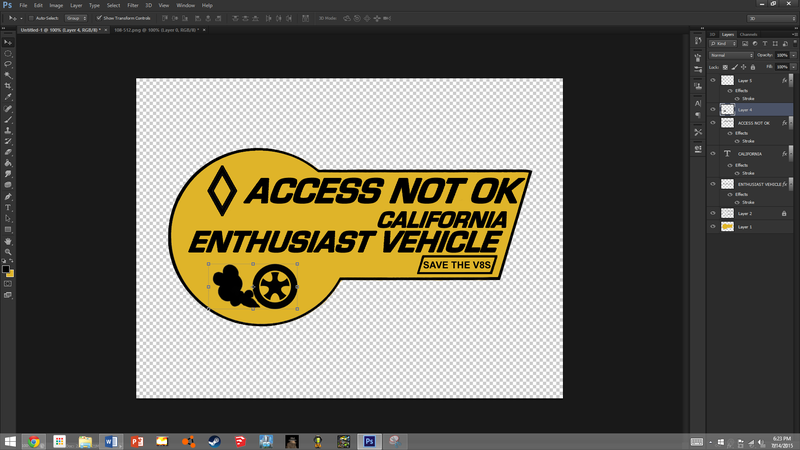Hide Layer 2 visibility eye
The image size is (800, 450).
tap(713, 213)
